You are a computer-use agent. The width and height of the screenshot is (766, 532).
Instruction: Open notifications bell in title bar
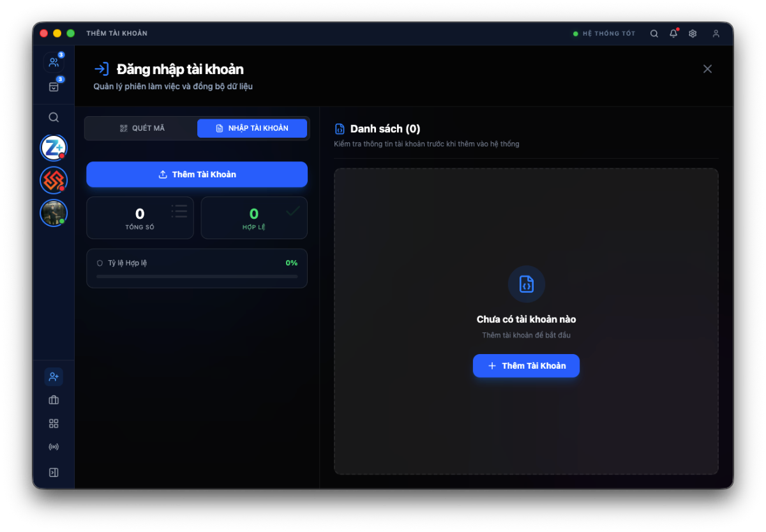673,34
